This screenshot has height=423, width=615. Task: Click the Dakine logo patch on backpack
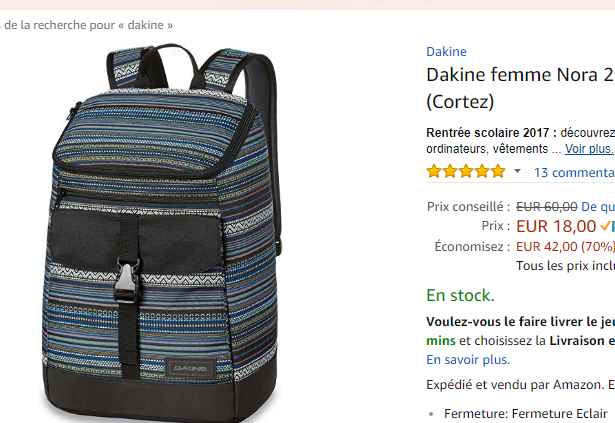coord(190,369)
